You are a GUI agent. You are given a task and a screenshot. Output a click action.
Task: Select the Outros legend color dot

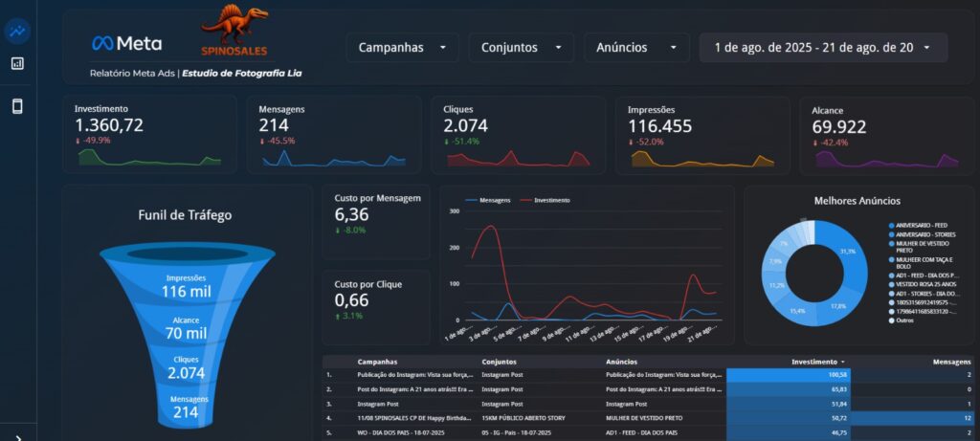(892, 320)
